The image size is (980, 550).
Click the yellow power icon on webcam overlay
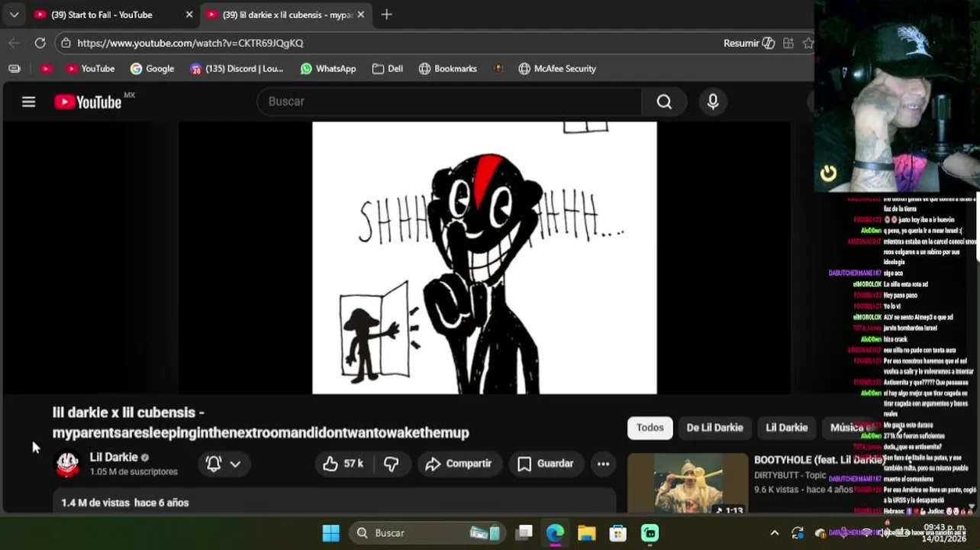coord(828,174)
